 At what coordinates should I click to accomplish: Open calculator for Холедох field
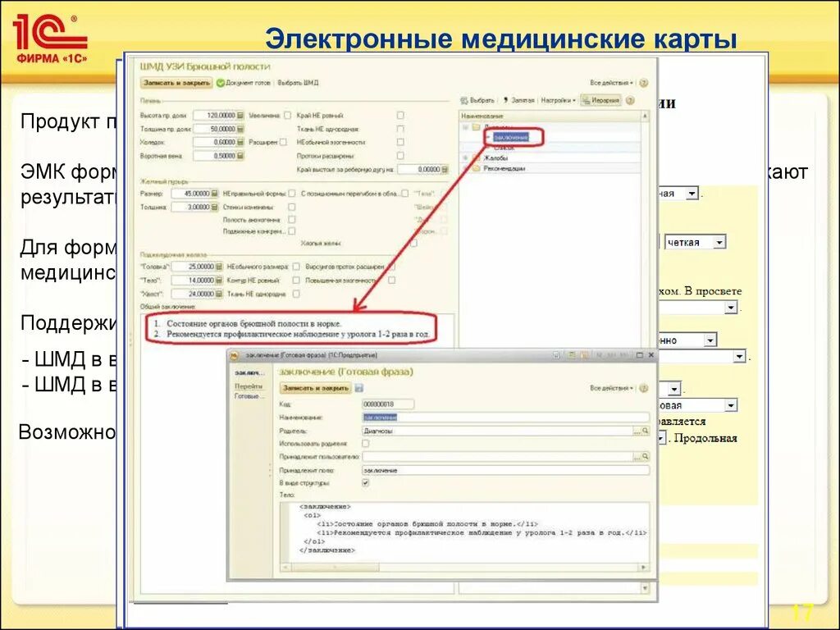pos(240,142)
